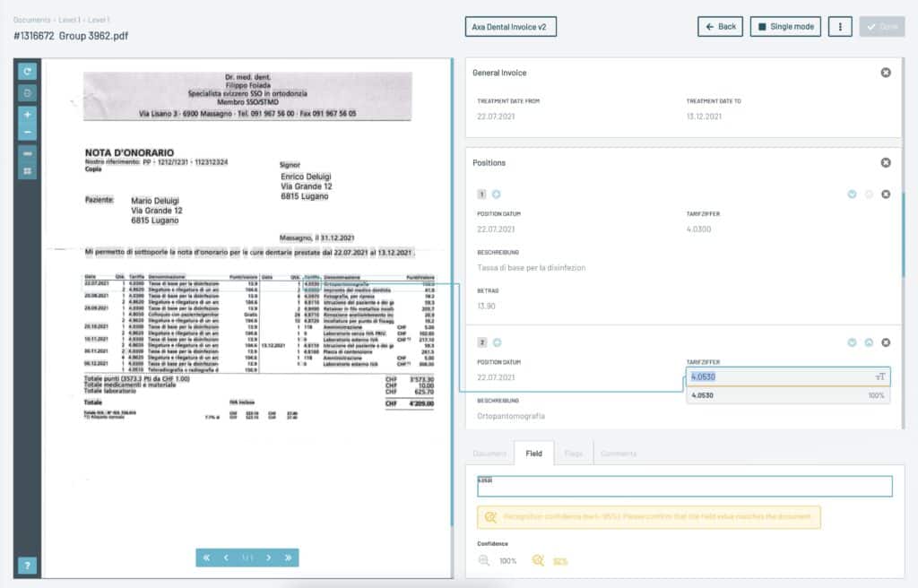Add a row after position 2 with plus icon
The height and width of the screenshot is (588, 918).
(x=497, y=342)
